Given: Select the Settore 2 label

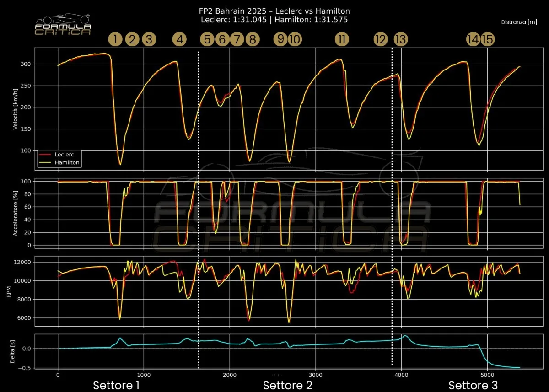Looking at the screenshot, I should pyautogui.click(x=287, y=385).
